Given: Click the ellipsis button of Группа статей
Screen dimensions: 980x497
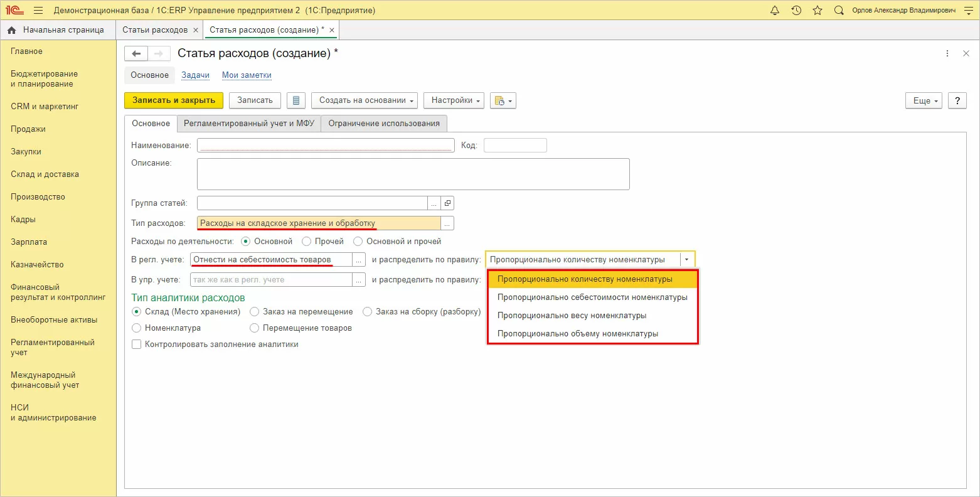Looking at the screenshot, I should [x=434, y=203].
